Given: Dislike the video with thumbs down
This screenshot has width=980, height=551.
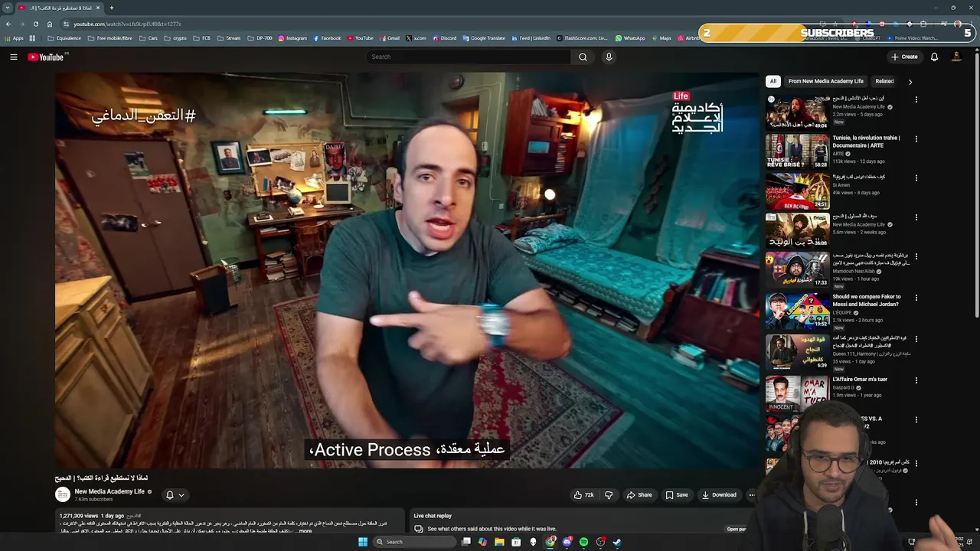Looking at the screenshot, I should (x=609, y=495).
